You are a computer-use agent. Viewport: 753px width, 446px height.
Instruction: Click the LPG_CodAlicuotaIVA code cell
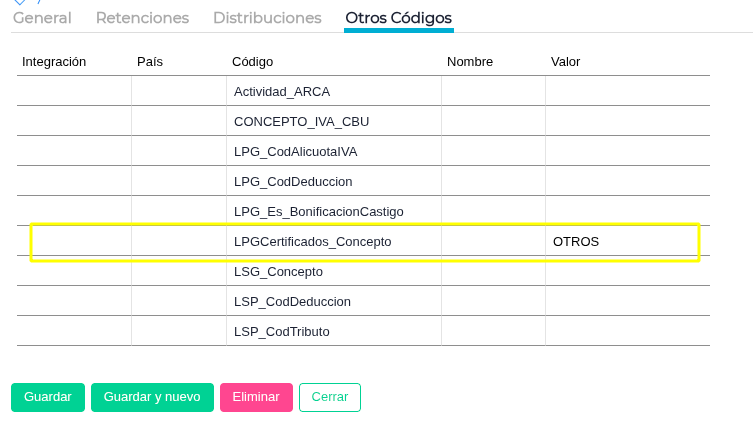click(x=334, y=151)
